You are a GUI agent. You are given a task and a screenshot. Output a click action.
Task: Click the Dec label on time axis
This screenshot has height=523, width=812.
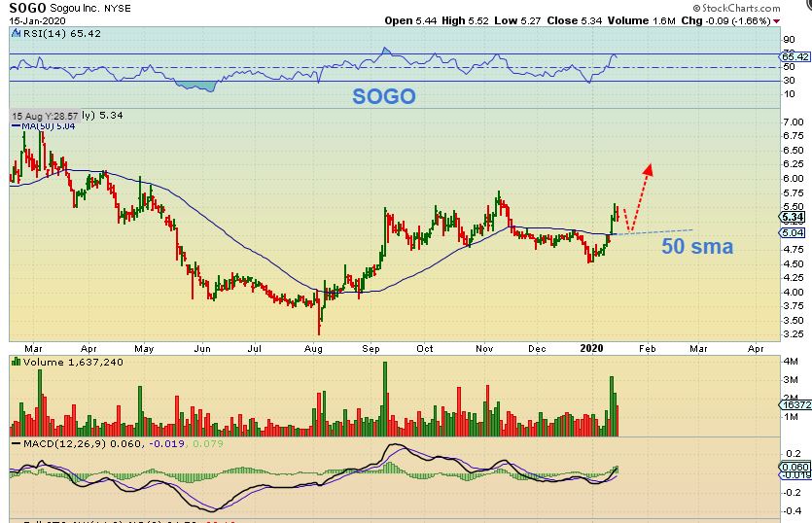(x=537, y=349)
